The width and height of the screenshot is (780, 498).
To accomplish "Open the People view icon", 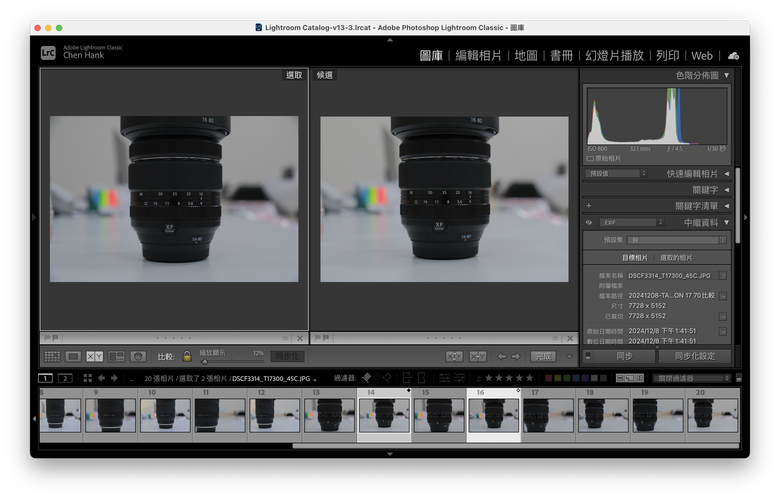I will point(138,356).
